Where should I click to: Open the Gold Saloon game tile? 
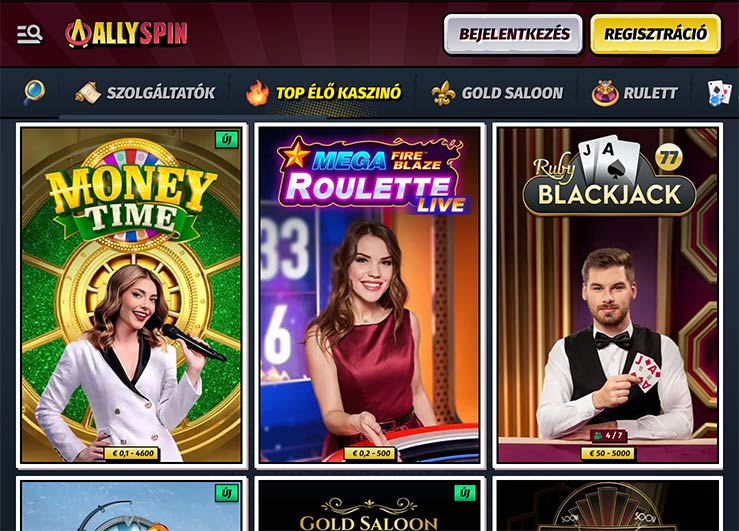tap(370, 504)
